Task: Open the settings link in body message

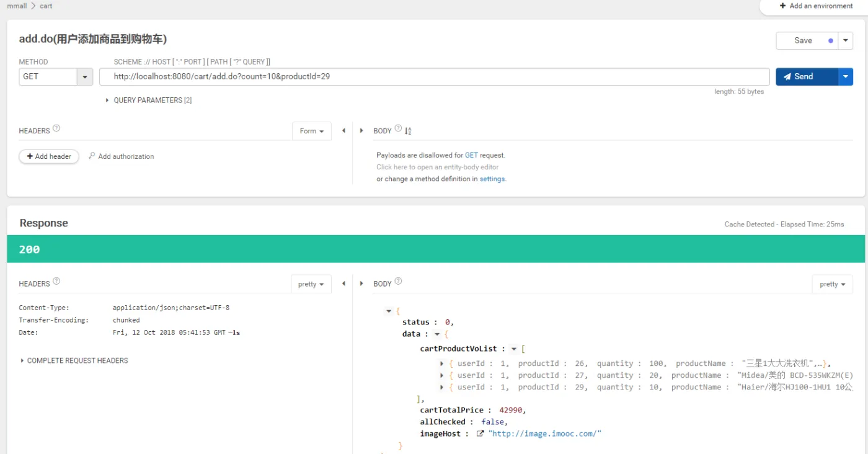Action: [x=492, y=179]
